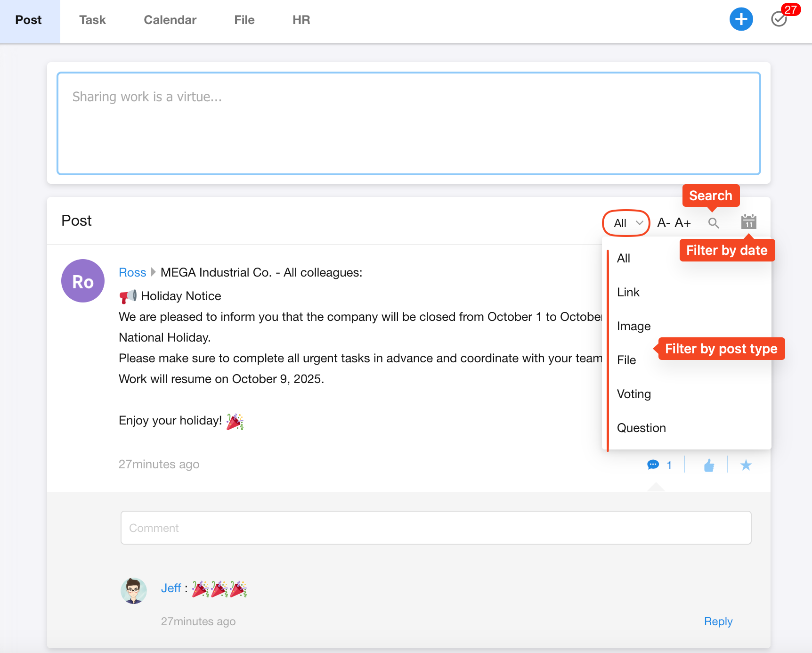This screenshot has width=812, height=653.
Task: Click Ross's purple avatar
Action: pyautogui.click(x=83, y=281)
